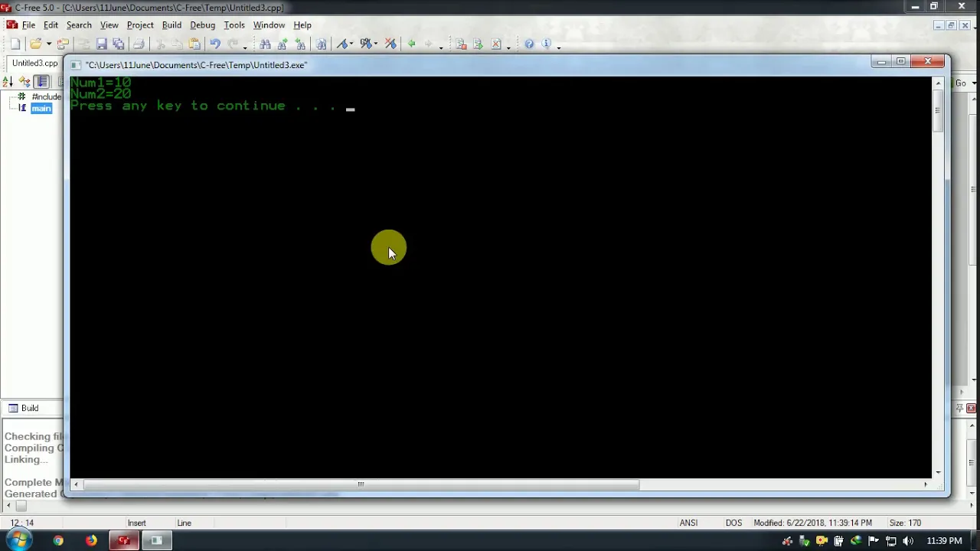980x551 pixels.
Task: Select the main function in symbol tree
Action: pos(41,109)
